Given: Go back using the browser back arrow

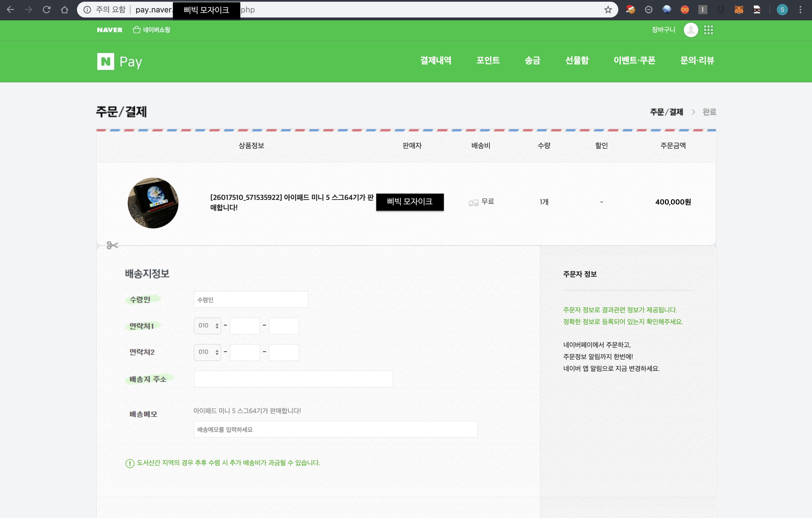Looking at the screenshot, I should (10, 10).
